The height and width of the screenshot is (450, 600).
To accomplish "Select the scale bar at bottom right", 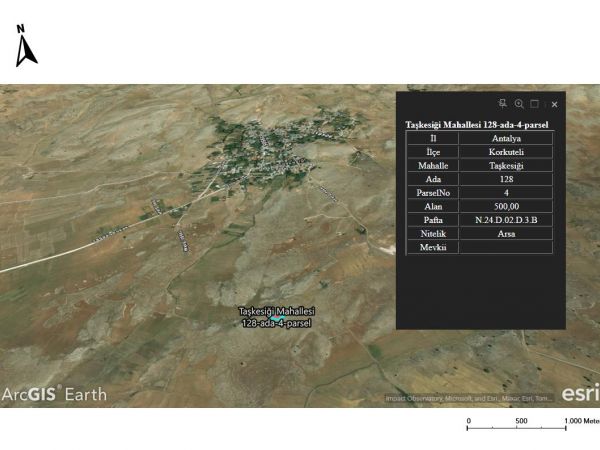I will coord(533,424).
